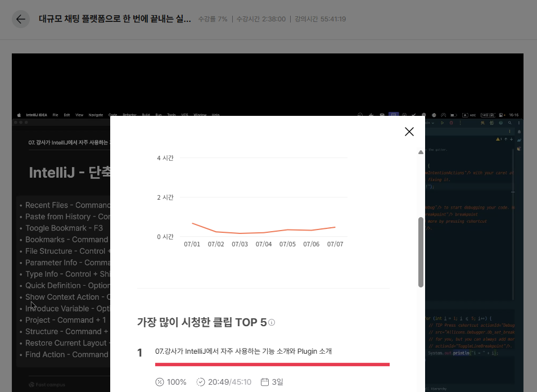Click the Toogle Bookmark - F3 line in the video
The image size is (537, 392).
coord(64,228)
